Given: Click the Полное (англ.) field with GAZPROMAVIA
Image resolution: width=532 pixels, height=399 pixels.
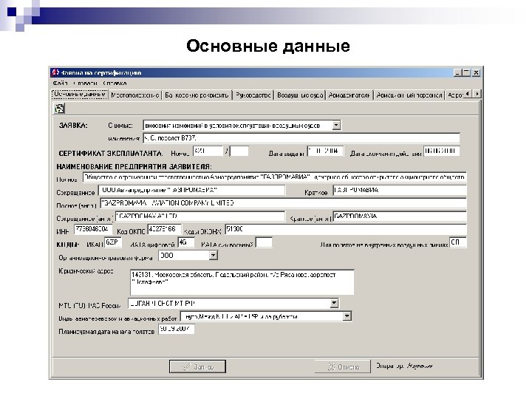Looking at the screenshot, I should coord(283,203).
